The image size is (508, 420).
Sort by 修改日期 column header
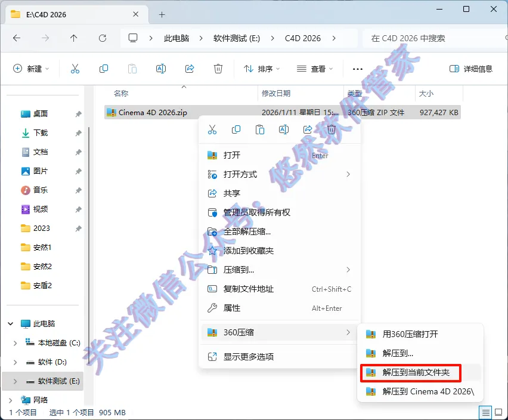(276, 93)
